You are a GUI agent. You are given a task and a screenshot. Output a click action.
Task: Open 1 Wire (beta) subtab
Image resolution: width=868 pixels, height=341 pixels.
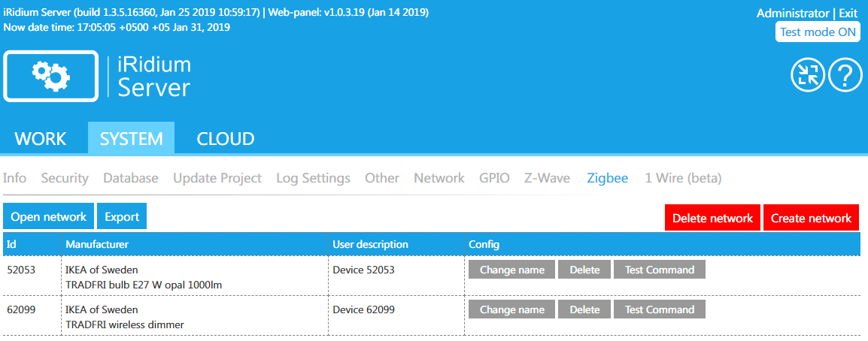pos(683,178)
